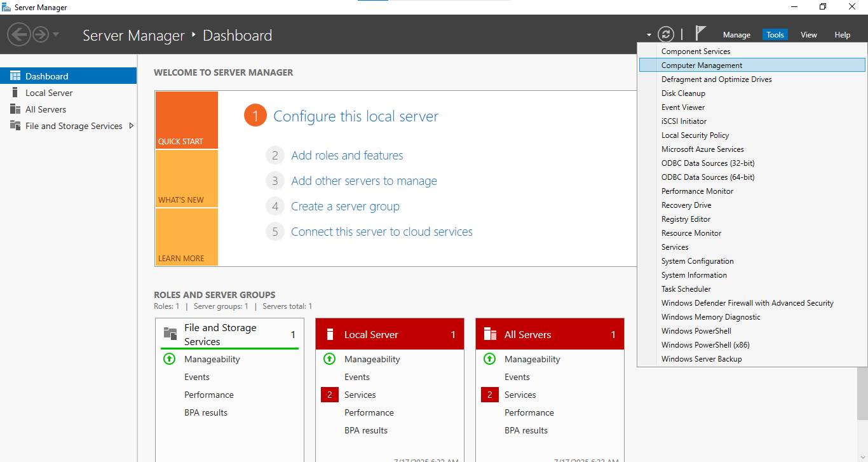This screenshot has height=462, width=868.
Task: Click the Dashboard grid icon in sidebar
Action: tap(15, 76)
